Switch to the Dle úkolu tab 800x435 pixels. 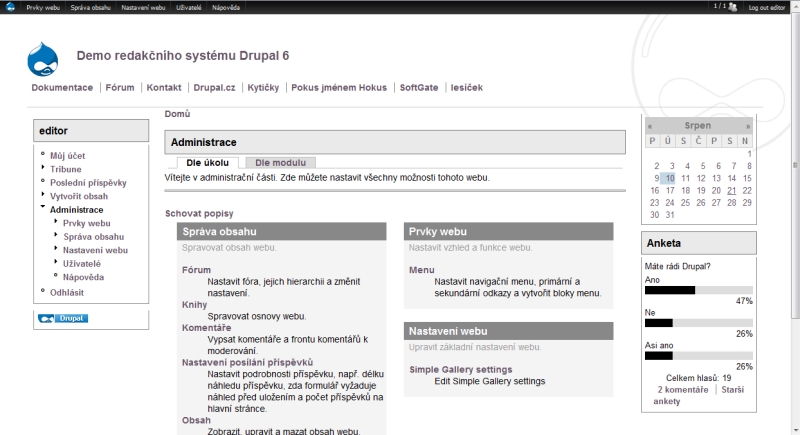tap(208, 163)
